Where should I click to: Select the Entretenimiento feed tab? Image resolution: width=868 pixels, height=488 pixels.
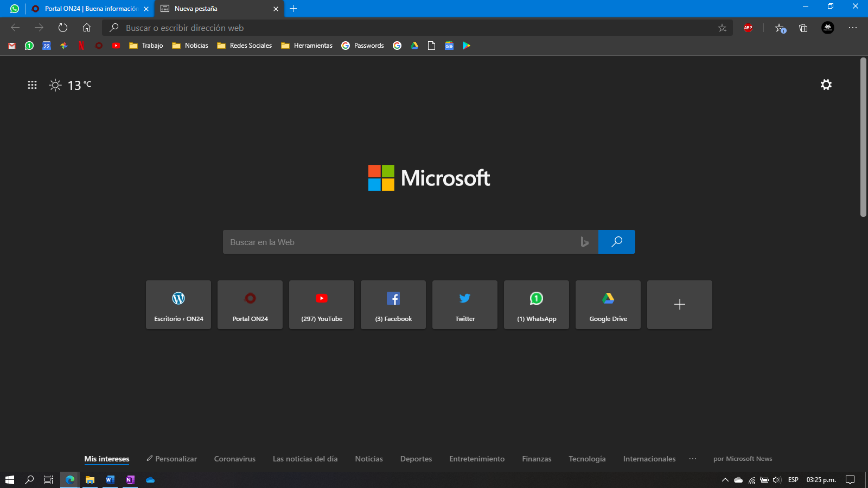[477, 459]
